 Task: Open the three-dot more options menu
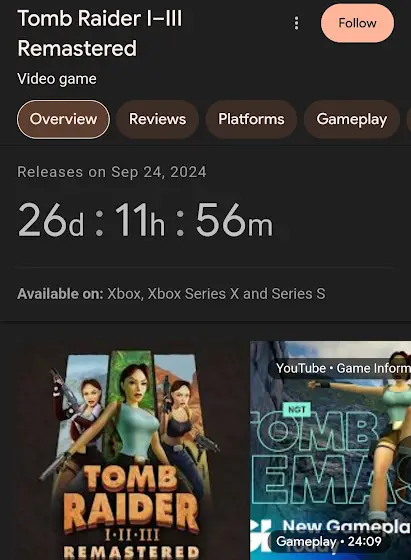[x=296, y=24]
